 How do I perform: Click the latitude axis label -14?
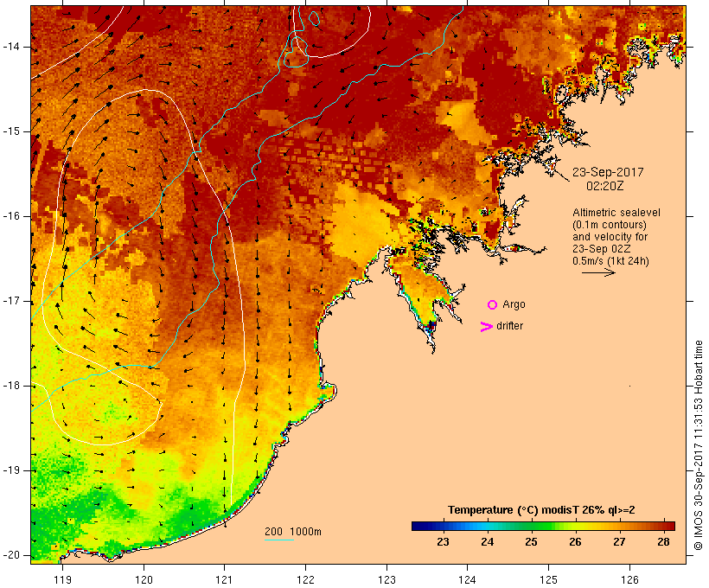point(10,47)
